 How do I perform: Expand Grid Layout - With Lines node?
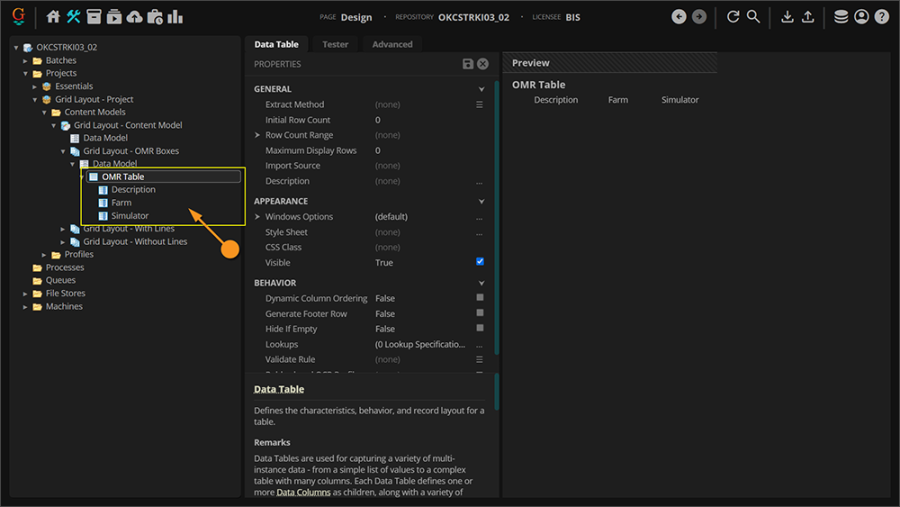(x=63, y=229)
